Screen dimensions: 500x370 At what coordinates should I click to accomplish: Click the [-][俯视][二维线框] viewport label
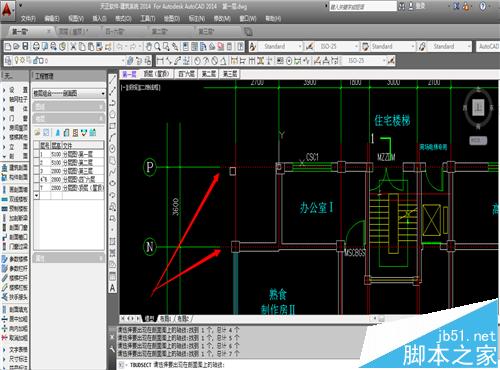coord(141,87)
